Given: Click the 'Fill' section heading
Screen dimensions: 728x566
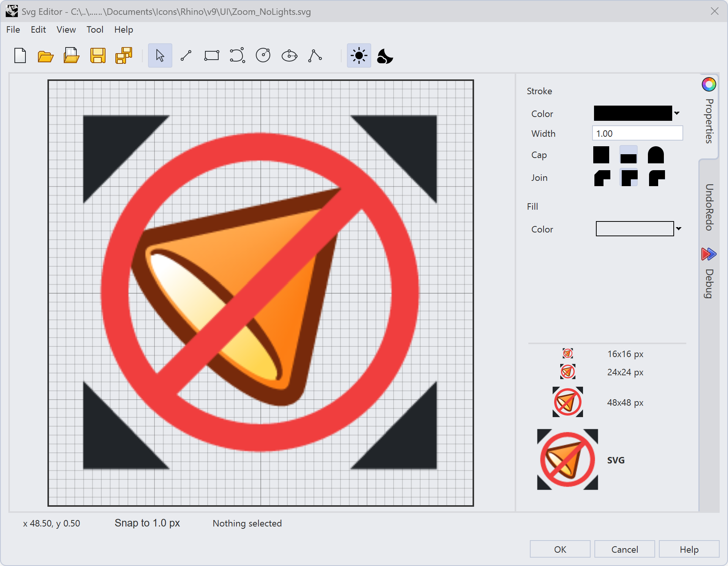Looking at the screenshot, I should pos(533,207).
